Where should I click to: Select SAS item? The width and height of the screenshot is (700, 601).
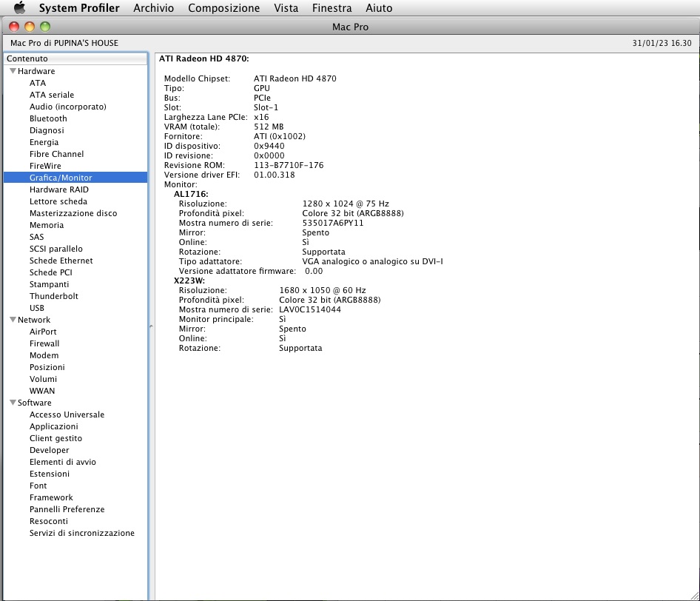coord(36,237)
